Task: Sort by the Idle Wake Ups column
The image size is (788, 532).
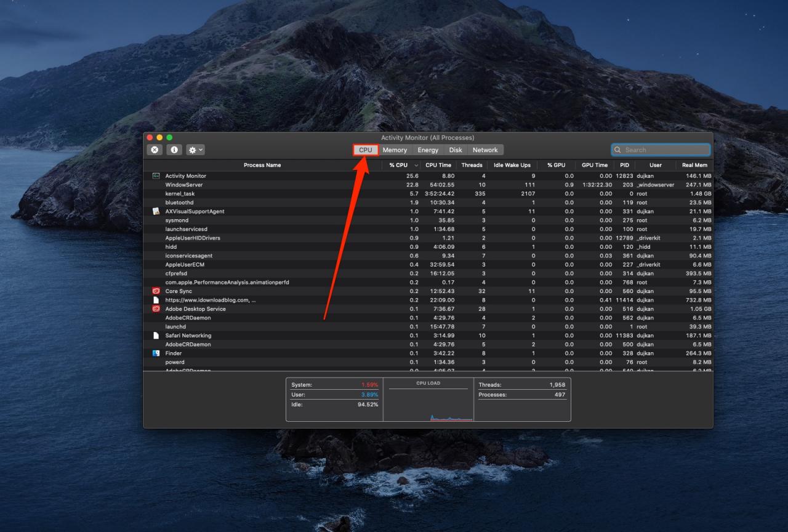Action: coord(512,165)
